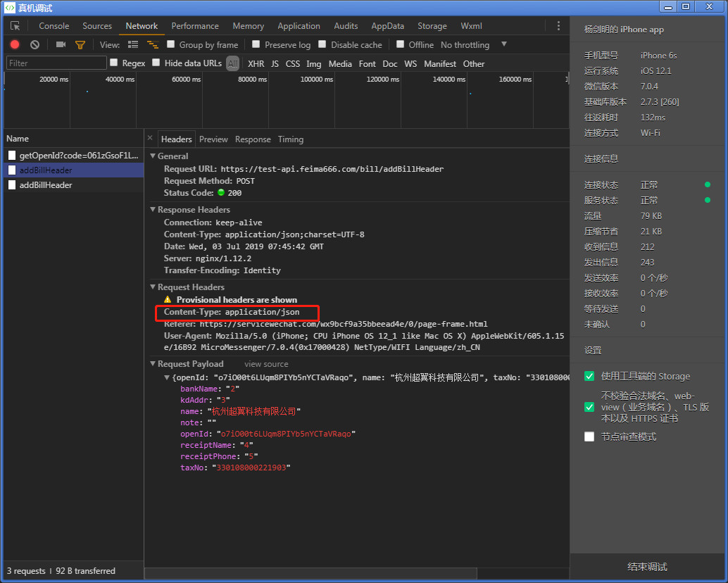Open the DevTools three-dot menu
This screenshot has width=728, height=583.
558,26
